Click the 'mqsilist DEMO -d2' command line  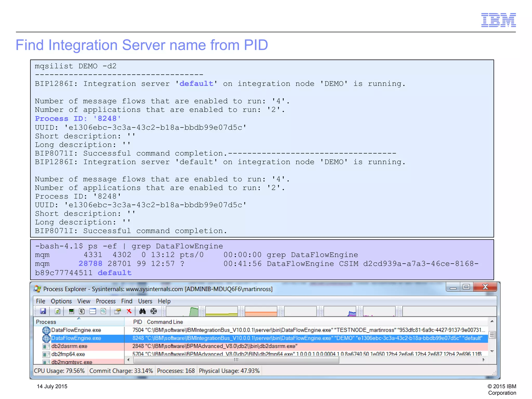point(76,66)
